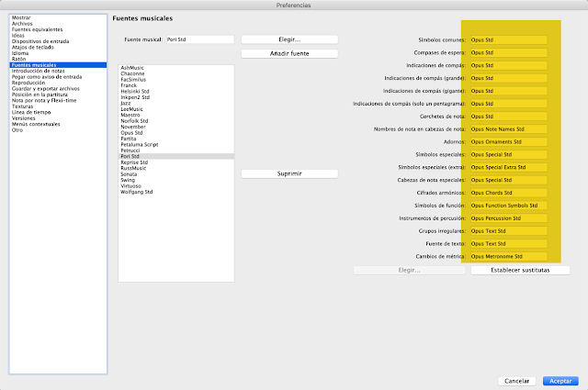Select the Opus Metronome Std field
Screen dimensions: 588x390
pyautogui.click(x=509, y=256)
